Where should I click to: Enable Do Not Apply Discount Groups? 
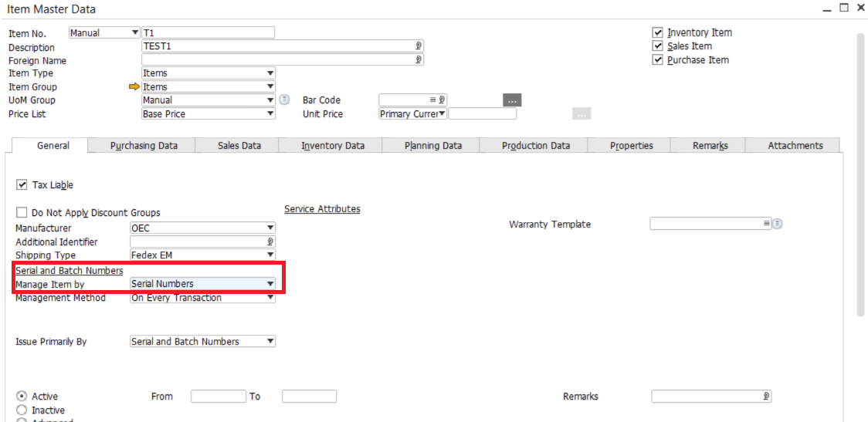pyautogui.click(x=22, y=212)
